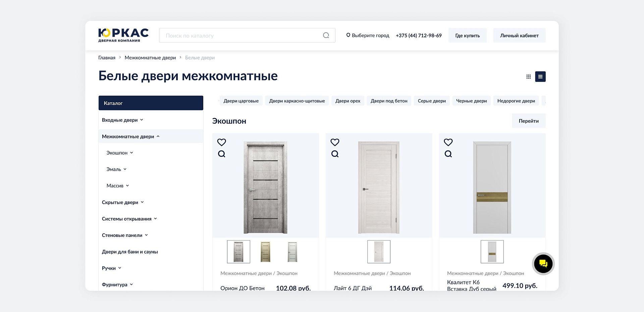Switch to list view layout
This screenshot has height=312, width=644.
(x=540, y=77)
